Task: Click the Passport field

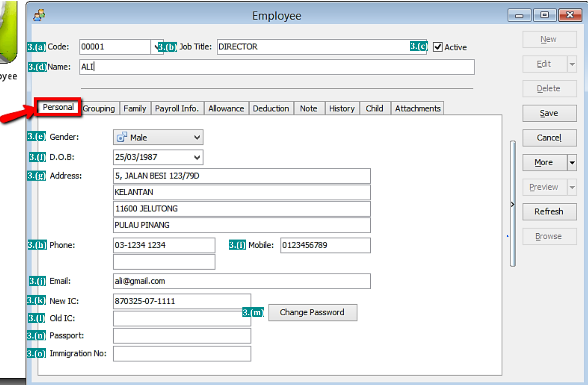Action: 182,336
